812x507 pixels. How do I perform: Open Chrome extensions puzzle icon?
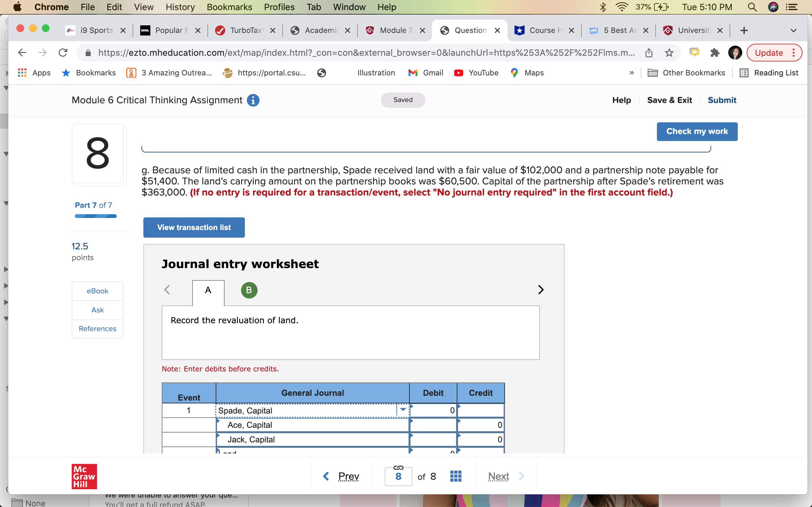(715, 53)
